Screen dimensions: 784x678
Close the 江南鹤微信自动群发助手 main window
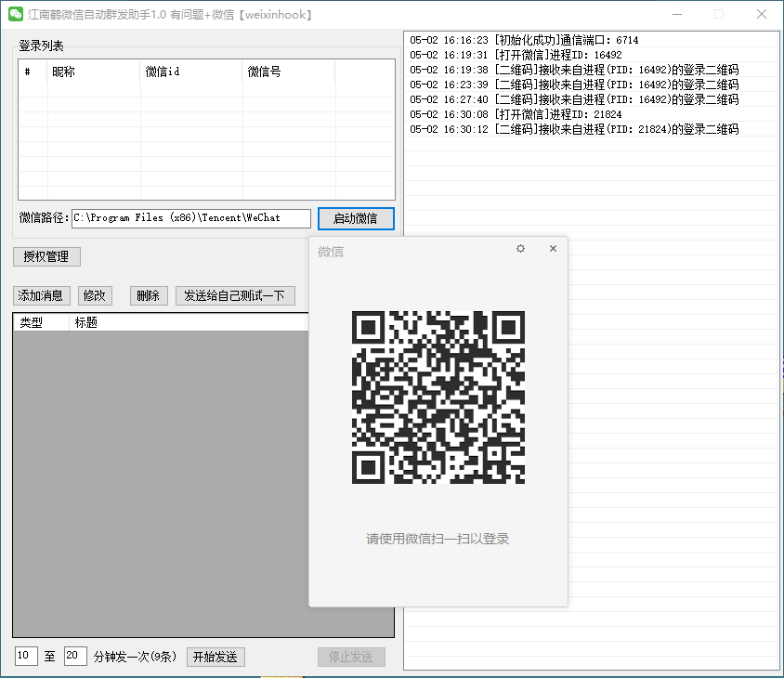coord(762,14)
